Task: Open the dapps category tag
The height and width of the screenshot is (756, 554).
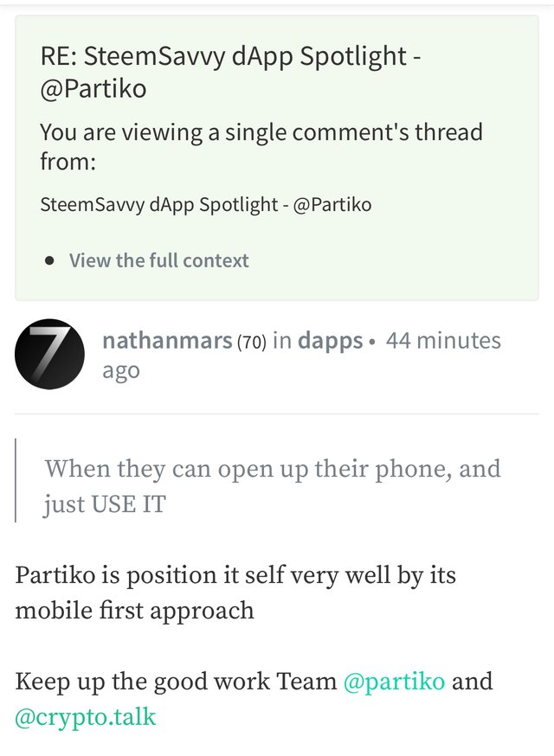Action: 330,341
